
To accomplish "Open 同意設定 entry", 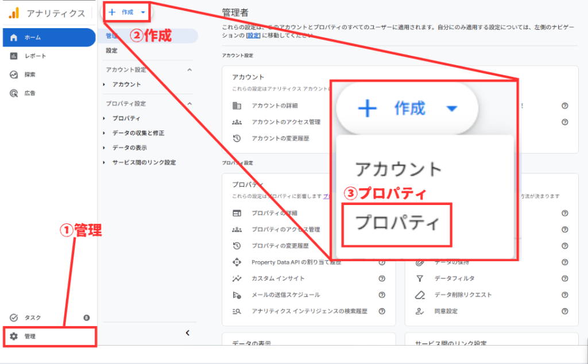I will (446, 311).
